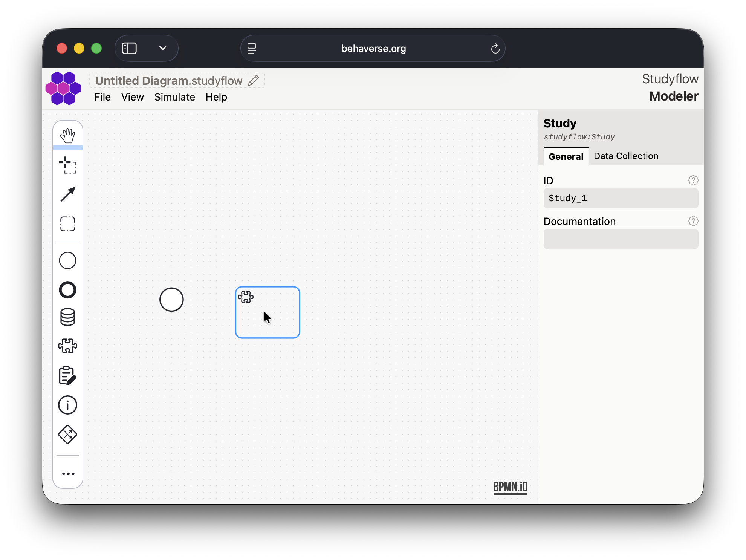Pick the database dataset element
746x560 pixels.
click(68, 317)
